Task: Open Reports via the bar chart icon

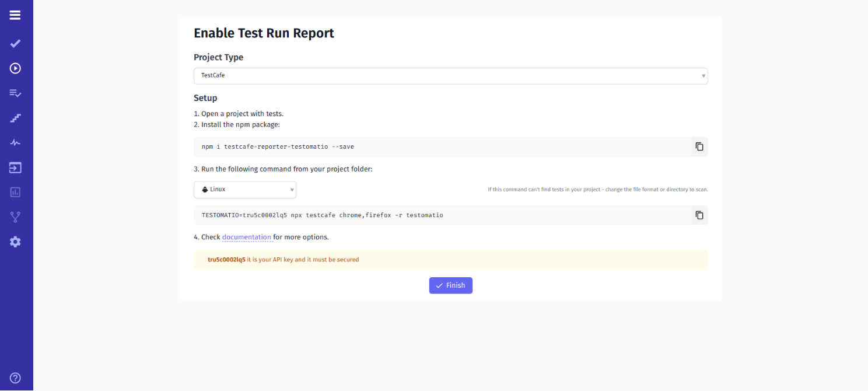Action: [x=15, y=192]
